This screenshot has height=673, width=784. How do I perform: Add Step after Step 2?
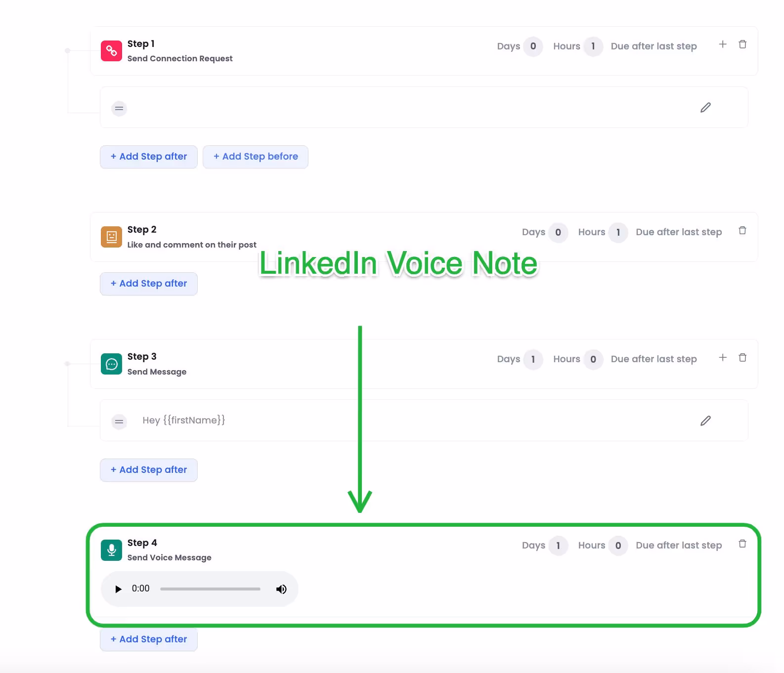(149, 284)
